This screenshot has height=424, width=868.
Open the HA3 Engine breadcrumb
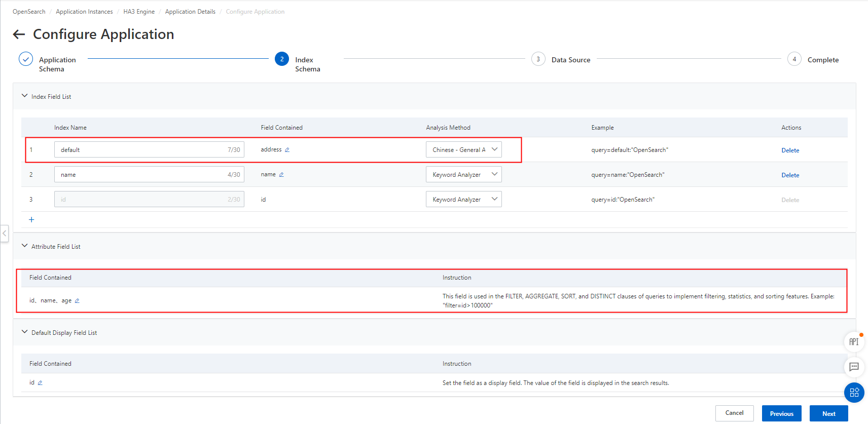(x=139, y=12)
